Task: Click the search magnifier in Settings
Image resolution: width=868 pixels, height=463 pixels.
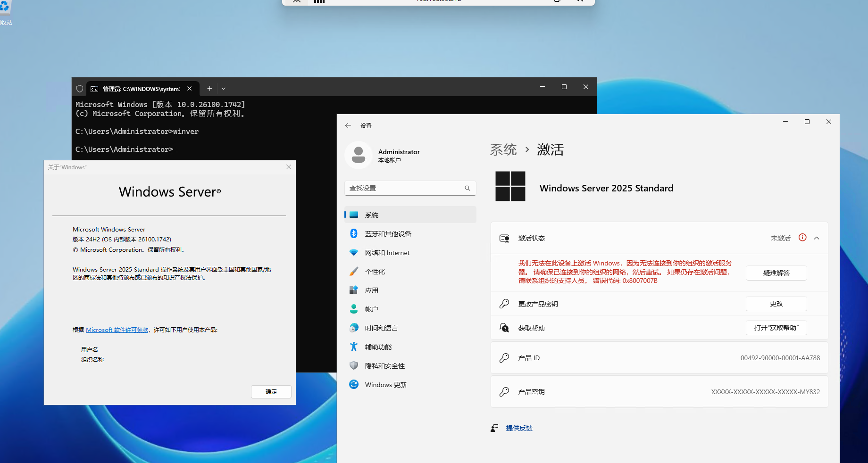Action: 467,188
